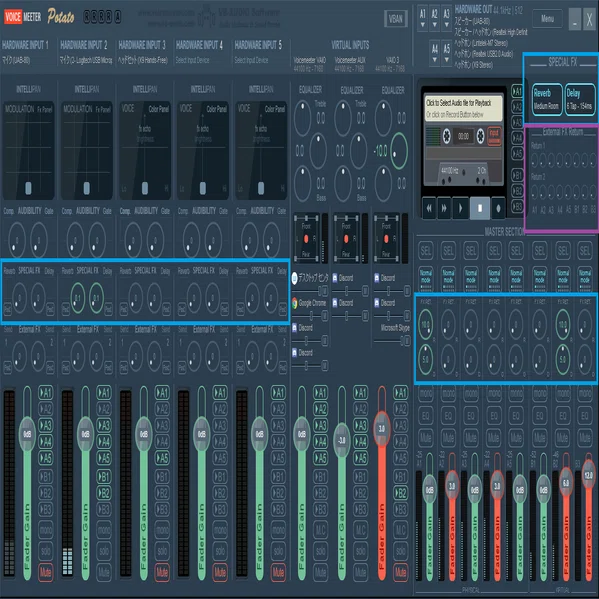This screenshot has width=599, height=599.
Task: Select an input device for Hardware Input 4
Action: [193, 60]
